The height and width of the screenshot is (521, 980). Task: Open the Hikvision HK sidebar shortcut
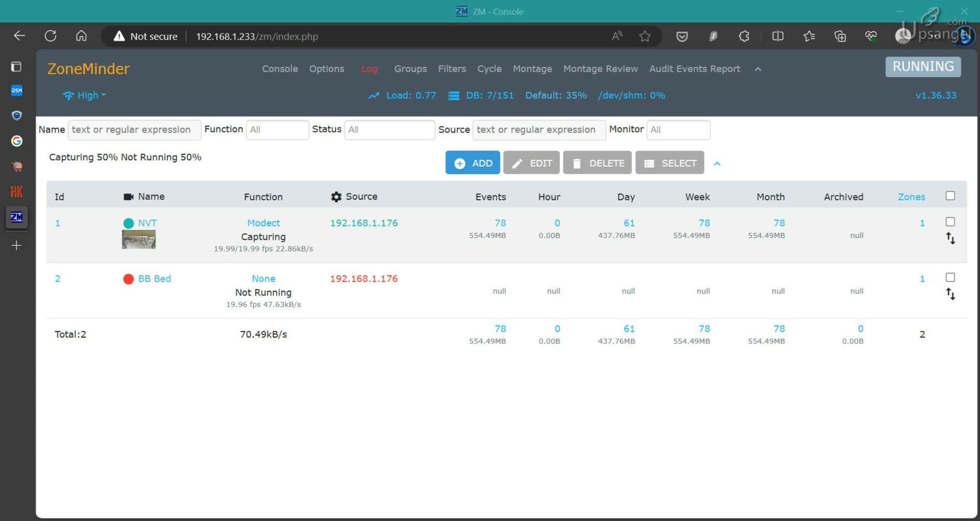[x=17, y=191]
